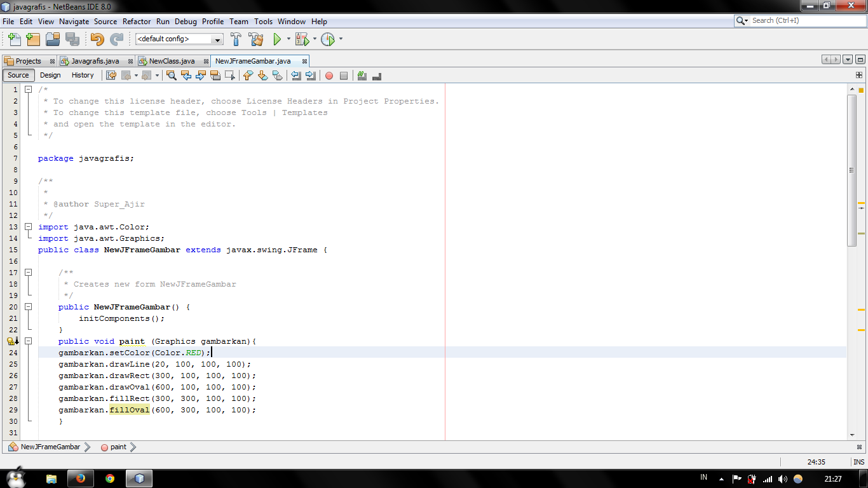868x488 pixels.
Task: Click the hint lightbulb glyph on line 23
Action: point(11,341)
